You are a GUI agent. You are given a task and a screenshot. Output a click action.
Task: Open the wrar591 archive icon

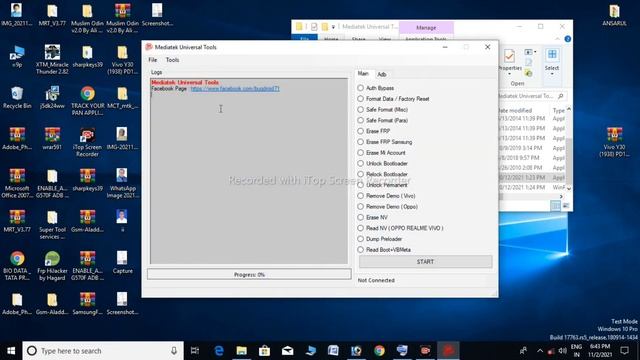(52, 139)
